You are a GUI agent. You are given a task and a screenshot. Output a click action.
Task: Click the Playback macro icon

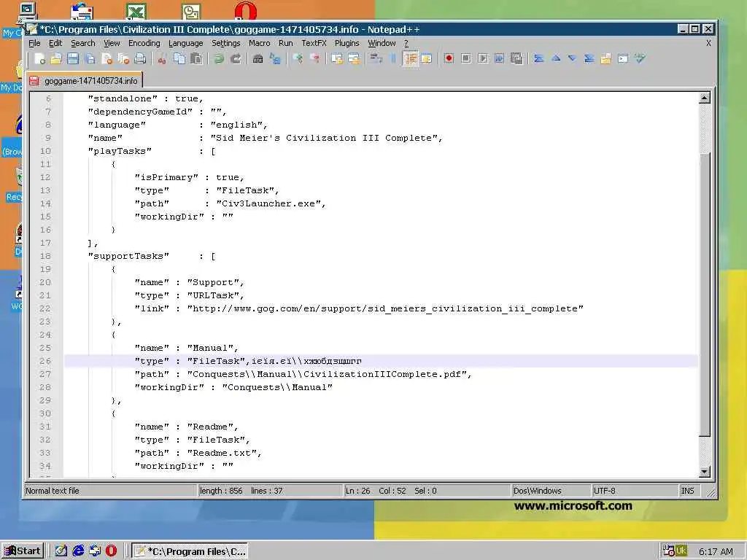[x=483, y=58]
